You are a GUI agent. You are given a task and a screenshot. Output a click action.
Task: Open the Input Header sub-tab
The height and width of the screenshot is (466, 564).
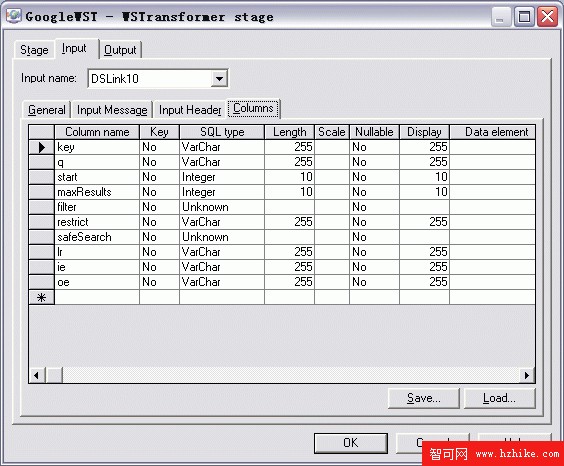click(190, 110)
